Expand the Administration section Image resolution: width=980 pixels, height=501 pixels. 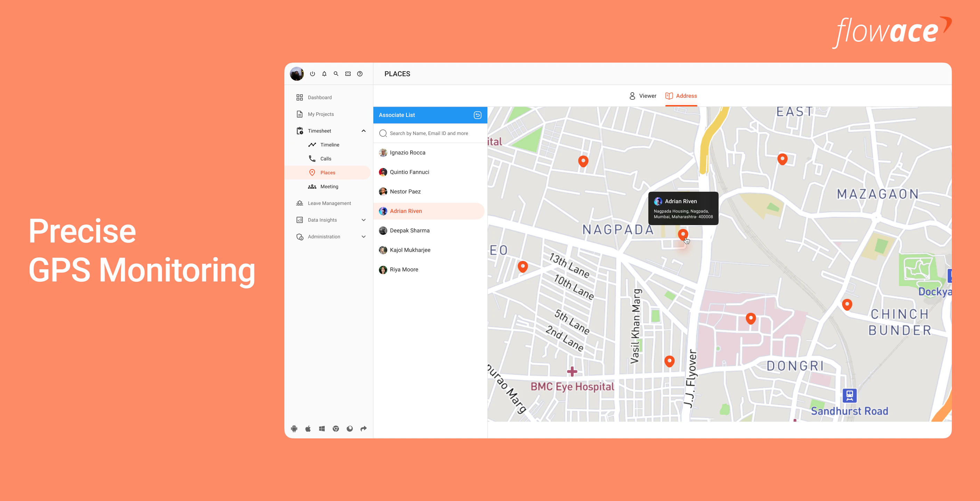tap(364, 237)
